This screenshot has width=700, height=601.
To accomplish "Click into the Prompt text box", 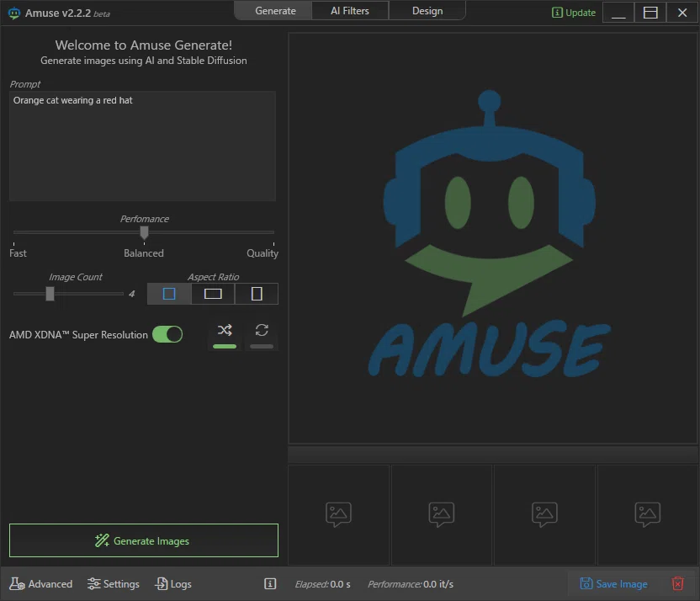I will pyautogui.click(x=142, y=146).
